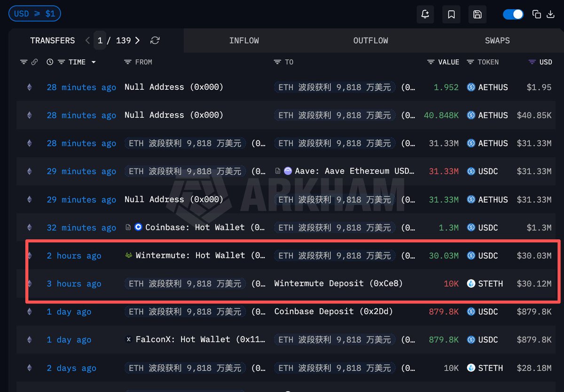This screenshot has height=392, width=564.
Task: Click FalconX: Hot Wallet sender entity
Action: [200, 339]
